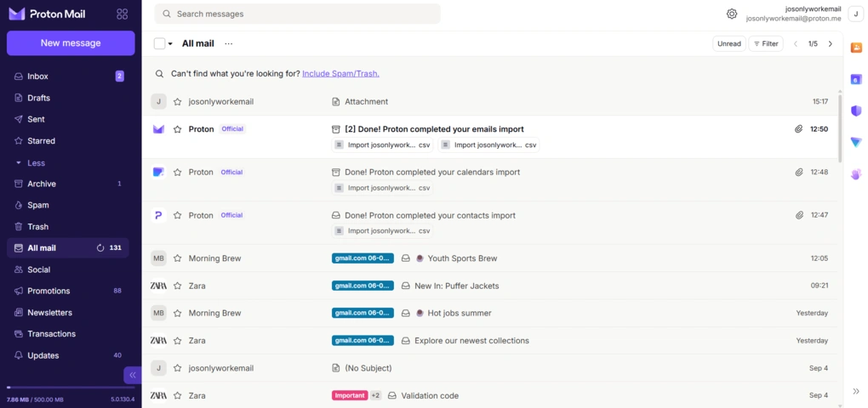Open the Inbox folder

pyautogui.click(x=67, y=76)
